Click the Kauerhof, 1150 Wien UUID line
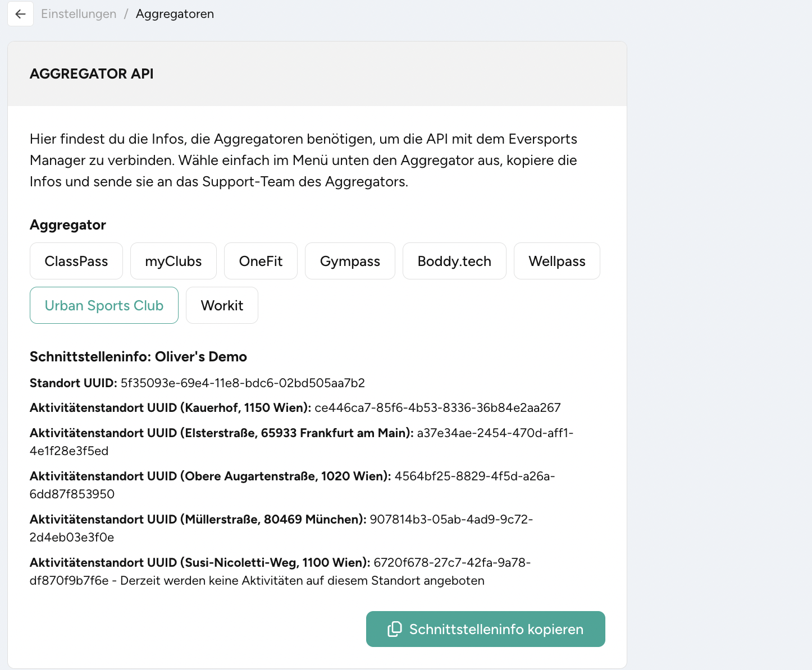Screen dimensions: 812x670 pyautogui.click(x=295, y=407)
